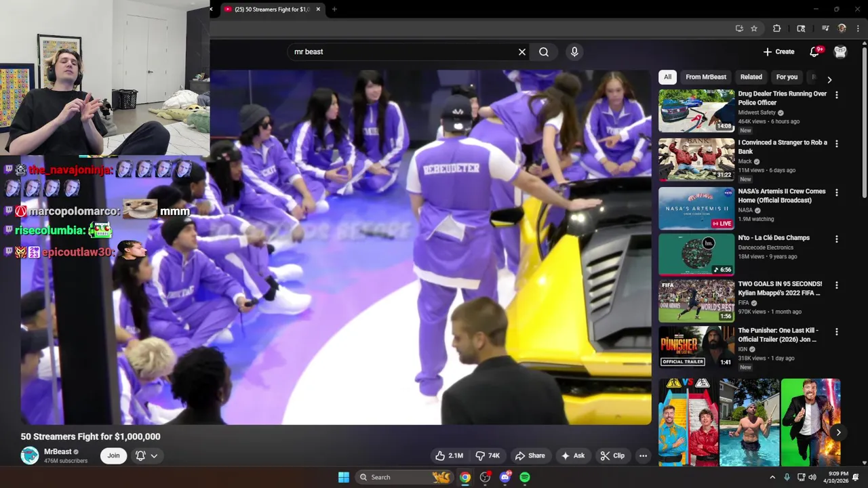Click the MrBeast channel name link
The width and height of the screenshot is (868, 488).
coord(58,451)
